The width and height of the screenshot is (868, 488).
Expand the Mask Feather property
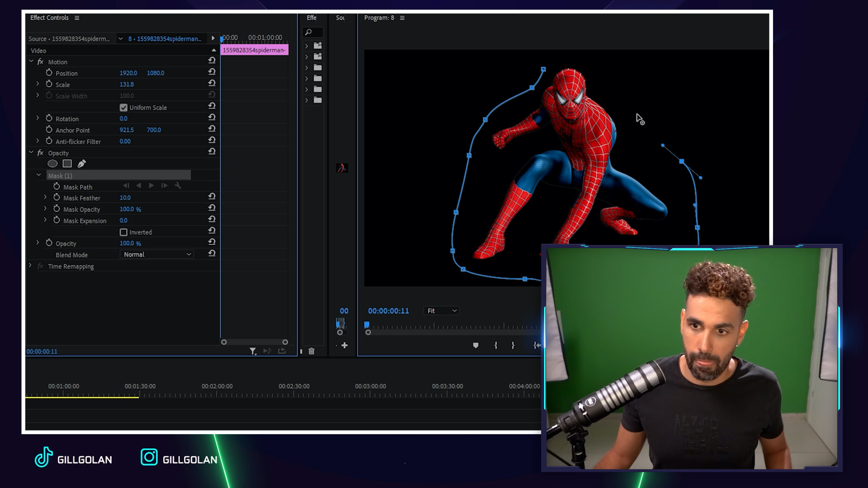coord(45,197)
